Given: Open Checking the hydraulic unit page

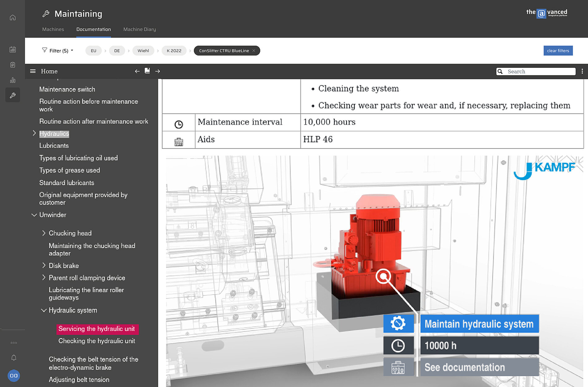Looking at the screenshot, I should (x=97, y=341).
